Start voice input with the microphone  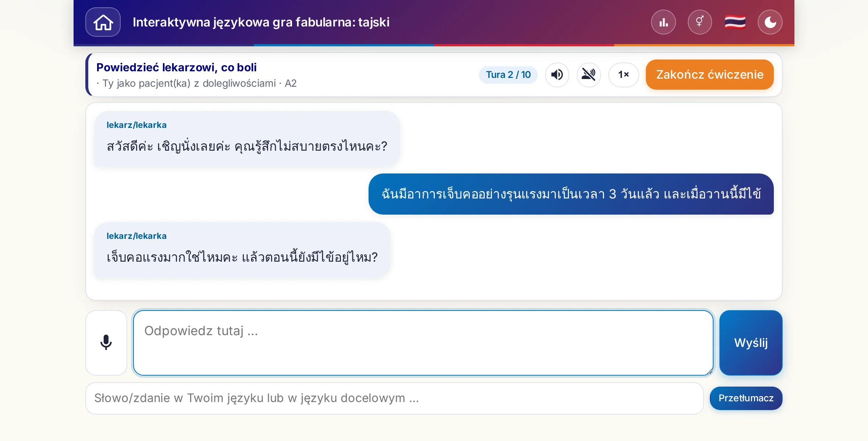(x=106, y=343)
